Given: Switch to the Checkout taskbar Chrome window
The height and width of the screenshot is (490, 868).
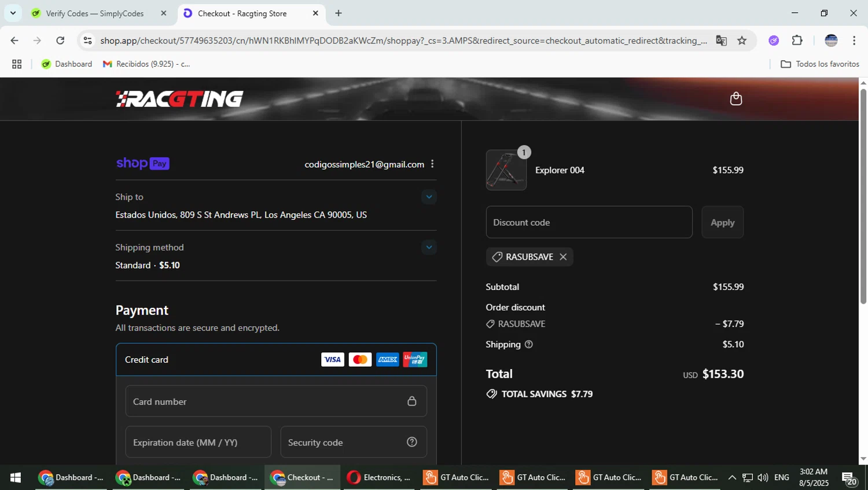Looking at the screenshot, I should point(303,477).
